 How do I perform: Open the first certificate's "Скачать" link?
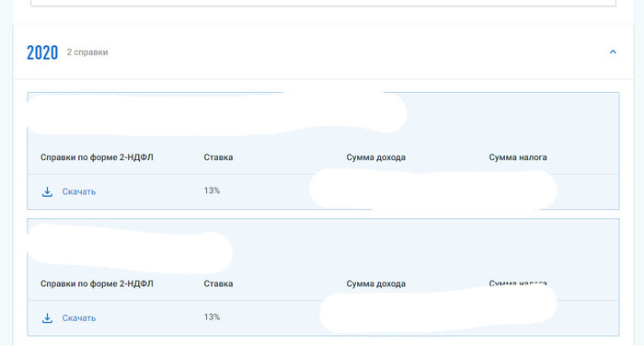[x=79, y=191]
